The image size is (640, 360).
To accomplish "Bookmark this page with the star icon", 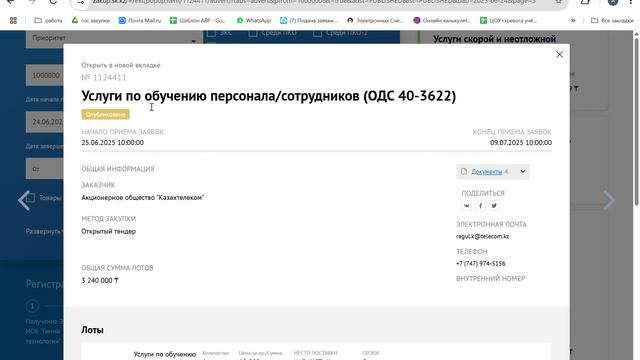I will 559,2.
